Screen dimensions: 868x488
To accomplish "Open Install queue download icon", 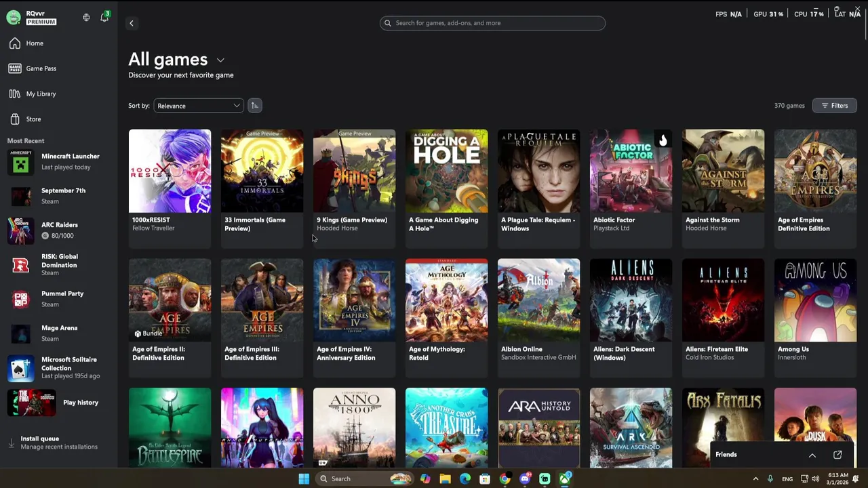I will 12,443.
